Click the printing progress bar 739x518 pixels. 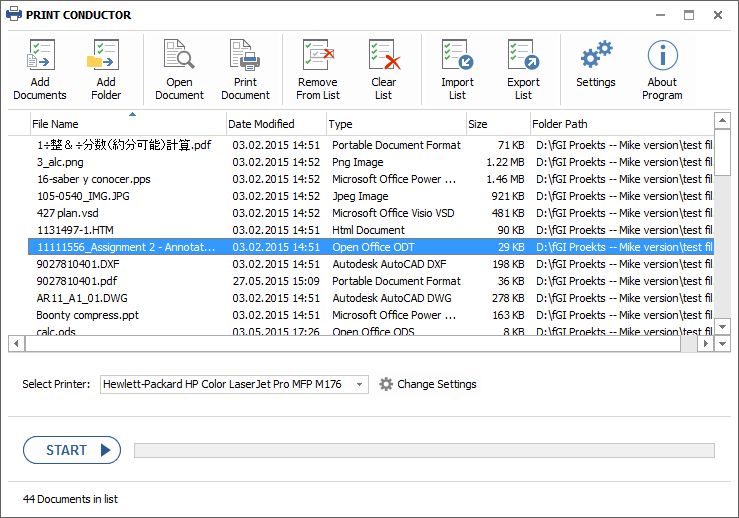[424, 451]
